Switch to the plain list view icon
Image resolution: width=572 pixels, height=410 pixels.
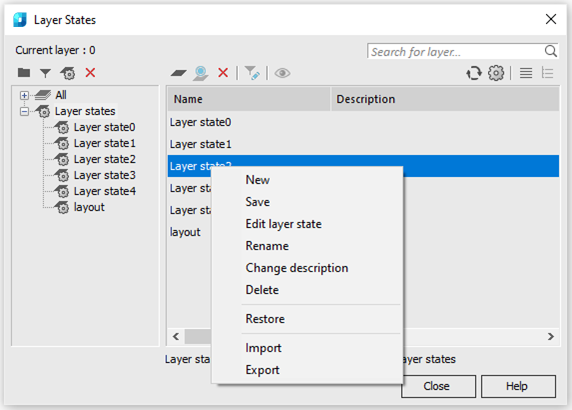point(526,73)
